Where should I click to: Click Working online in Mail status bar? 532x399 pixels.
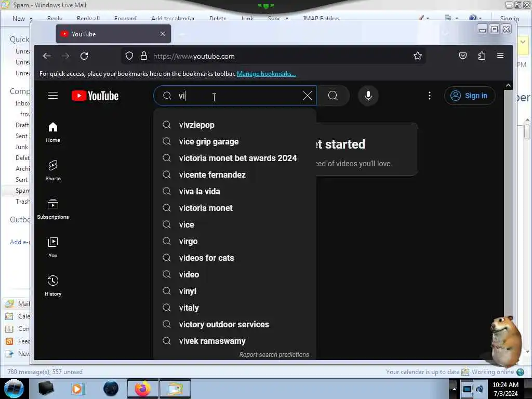point(493,372)
